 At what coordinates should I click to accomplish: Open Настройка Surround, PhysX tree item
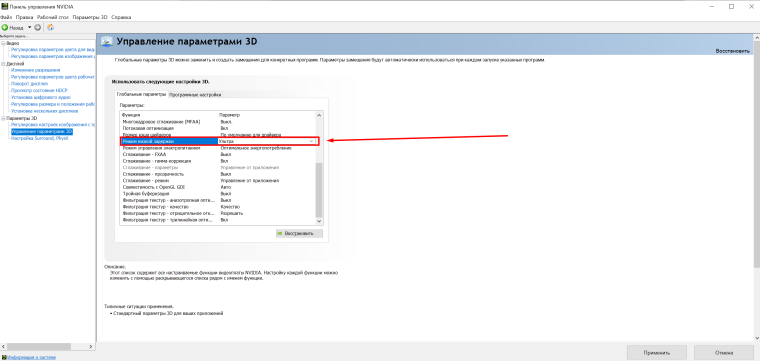[39, 138]
